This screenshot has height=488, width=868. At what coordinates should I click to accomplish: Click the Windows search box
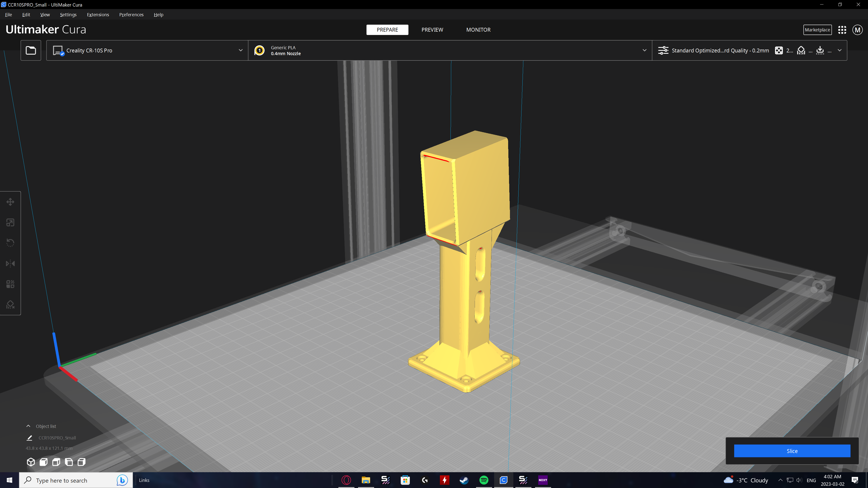pyautogui.click(x=76, y=480)
